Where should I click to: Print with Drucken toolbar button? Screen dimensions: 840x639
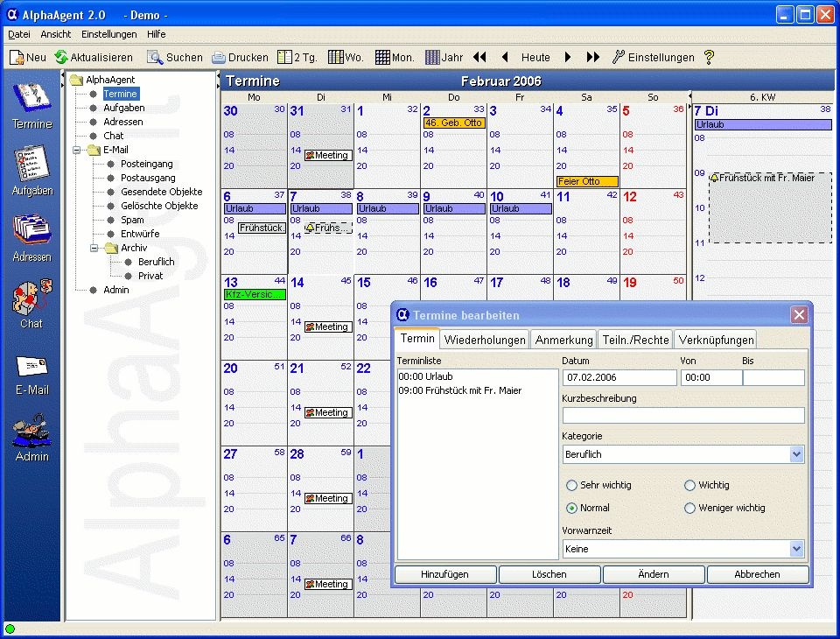click(240, 58)
